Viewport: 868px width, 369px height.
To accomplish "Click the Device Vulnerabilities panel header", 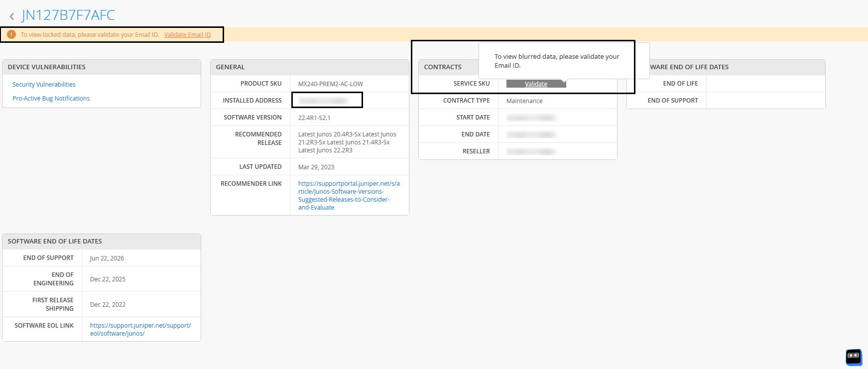I will (102, 67).
